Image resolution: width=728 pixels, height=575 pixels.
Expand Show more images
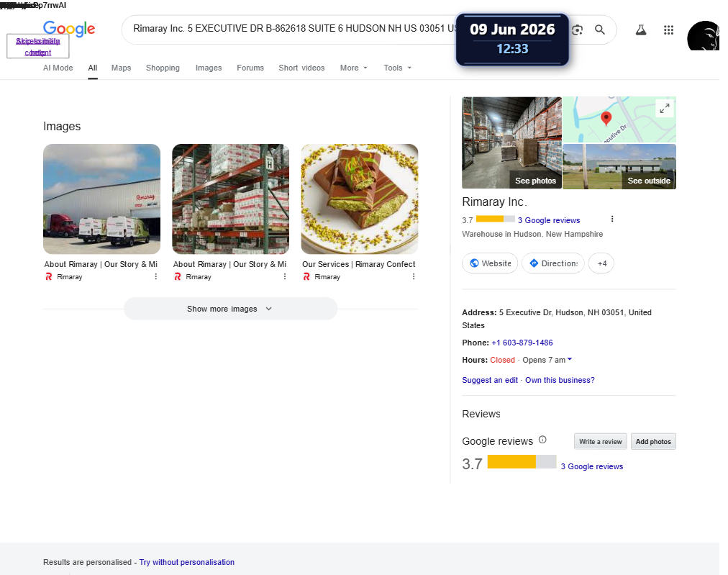point(230,309)
